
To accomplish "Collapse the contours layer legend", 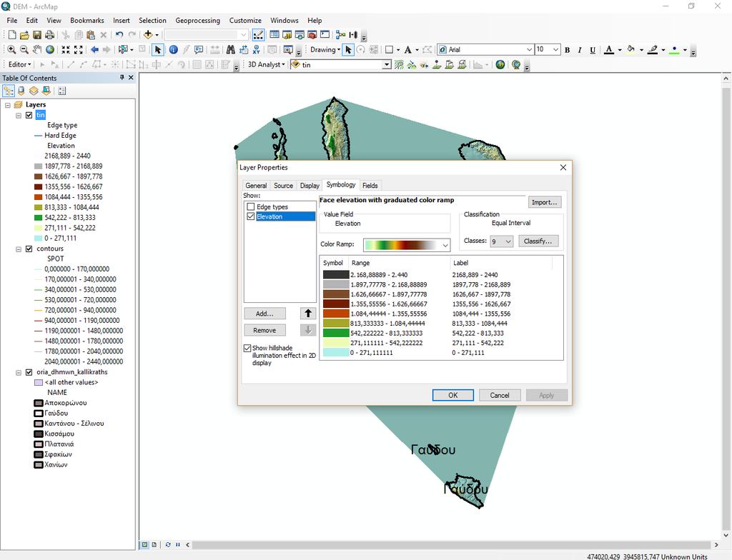I will pos(19,249).
